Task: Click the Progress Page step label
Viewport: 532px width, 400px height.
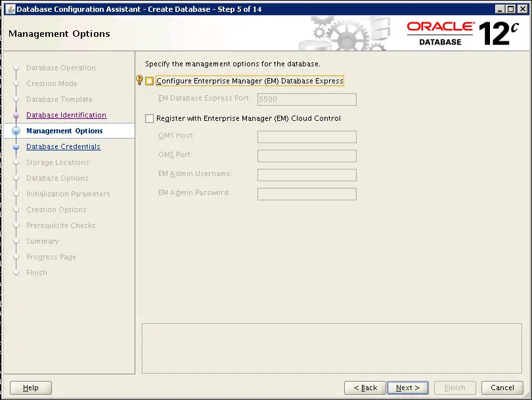Action: (51, 257)
